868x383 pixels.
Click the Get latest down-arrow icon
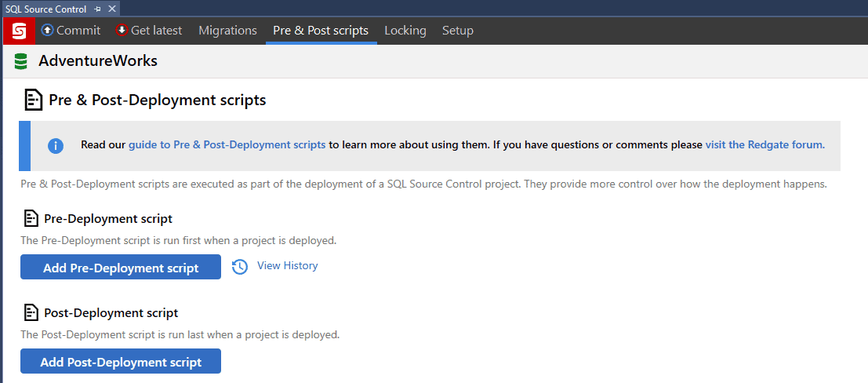(x=122, y=31)
